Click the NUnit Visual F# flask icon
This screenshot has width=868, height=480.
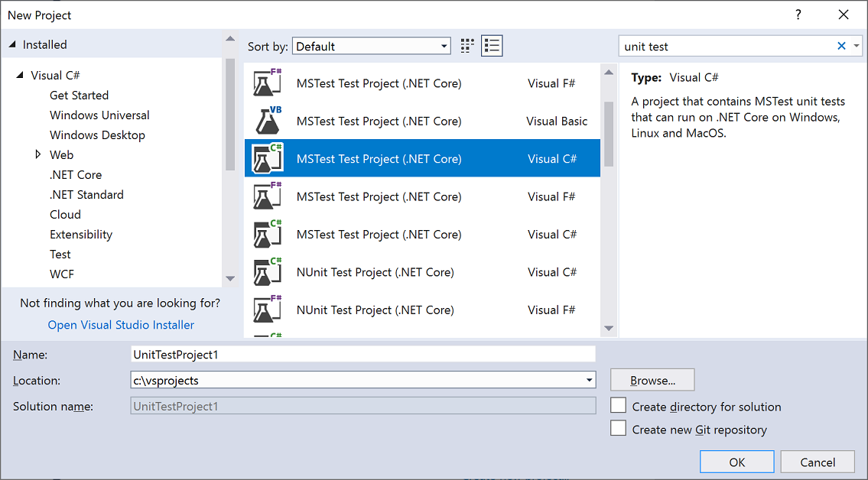(x=268, y=309)
